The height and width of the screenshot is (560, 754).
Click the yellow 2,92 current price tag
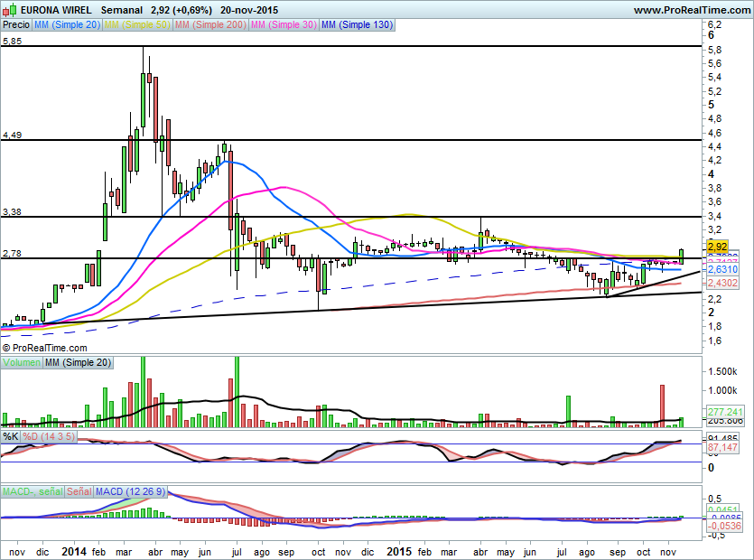click(718, 247)
